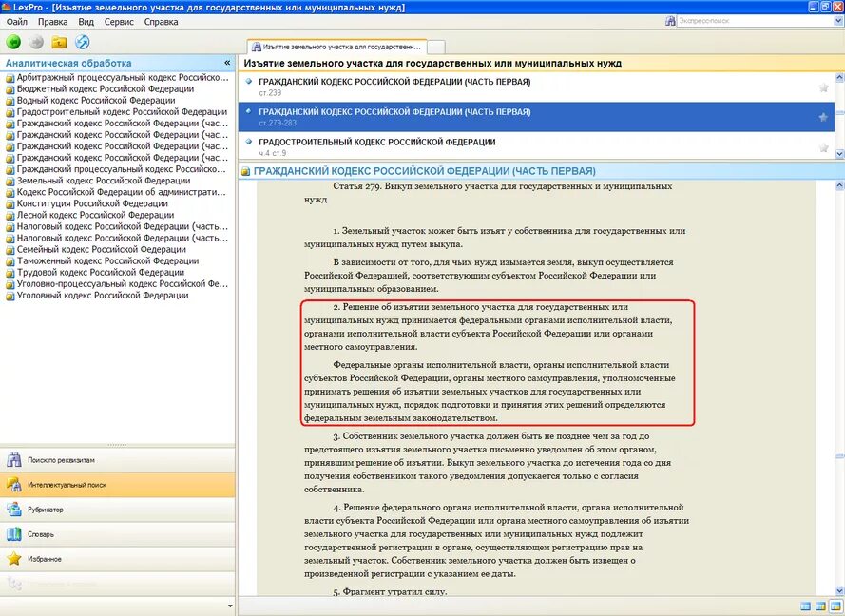Select Семейный кодекс Российской Федерации
The width and height of the screenshot is (845, 616).
[x=96, y=249]
